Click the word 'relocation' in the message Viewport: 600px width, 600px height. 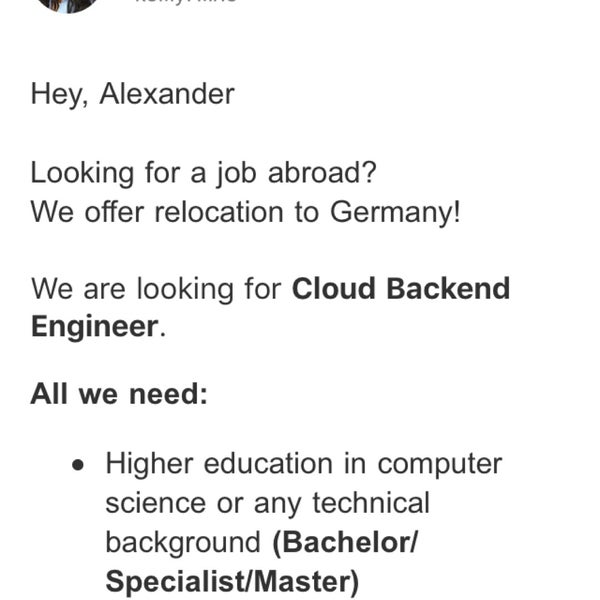click(x=219, y=212)
